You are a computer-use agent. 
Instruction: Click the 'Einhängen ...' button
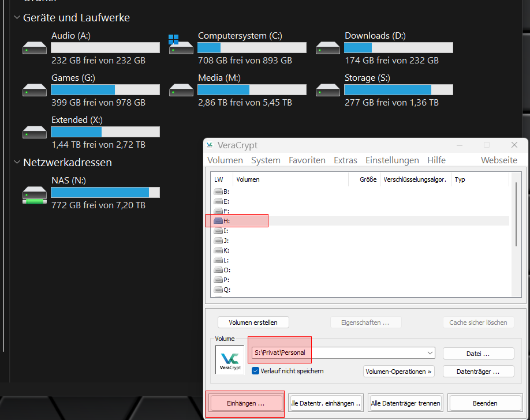pos(246,403)
